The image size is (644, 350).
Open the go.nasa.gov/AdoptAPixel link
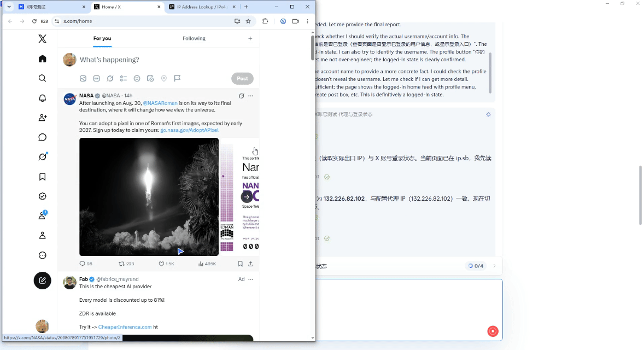[189, 130]
